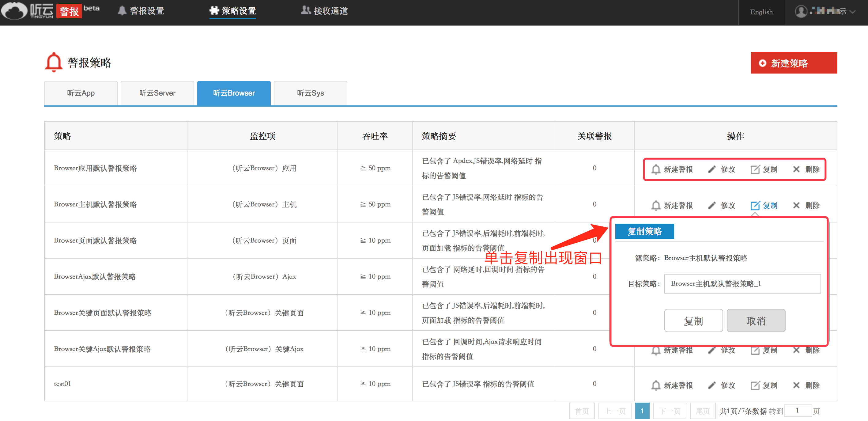Image resolution: width=868 pixels, height=421 pixels.
Task: Click copy icon for Browser关键Ajax默认警报策略
Action: click(755, 351)
